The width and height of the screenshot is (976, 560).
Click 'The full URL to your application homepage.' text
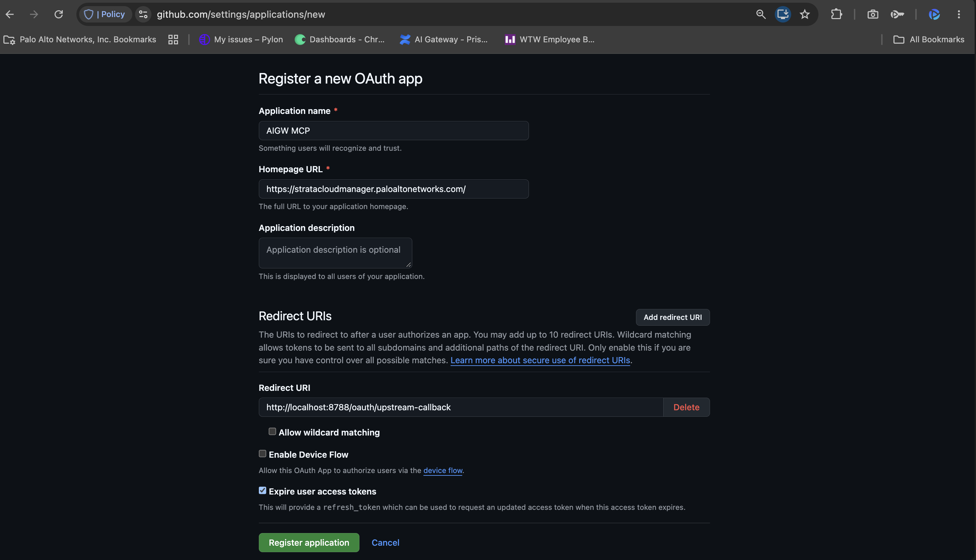334,207
